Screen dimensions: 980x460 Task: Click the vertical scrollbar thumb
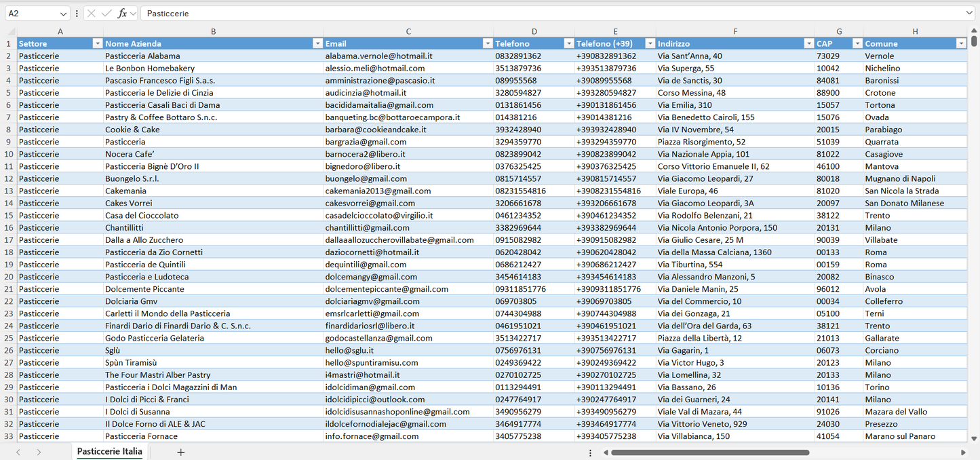(975, 41)
